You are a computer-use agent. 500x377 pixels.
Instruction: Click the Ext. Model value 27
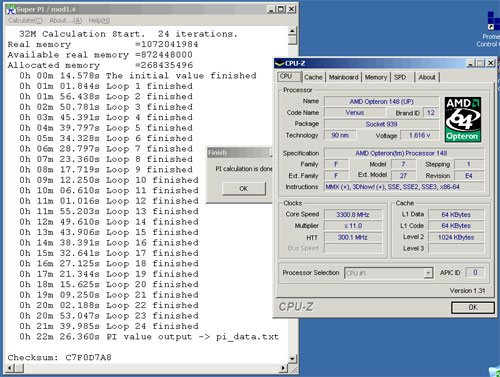coord(403,176)
